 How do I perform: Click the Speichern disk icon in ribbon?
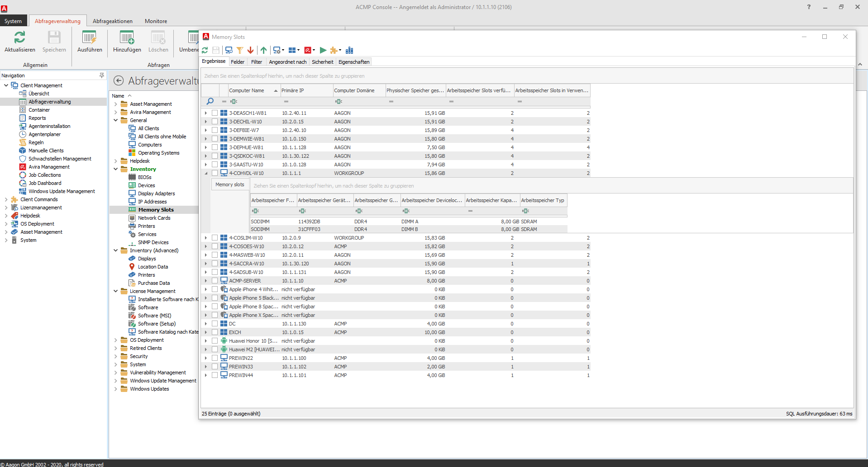54,38
